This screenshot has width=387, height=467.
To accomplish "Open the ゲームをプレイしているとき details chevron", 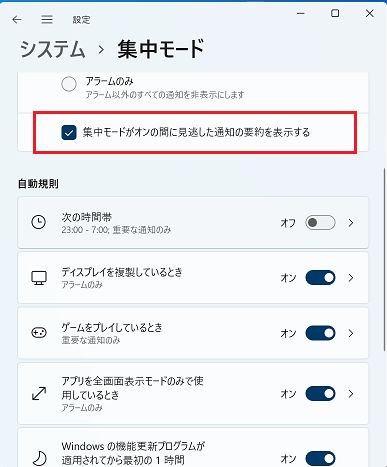I will (351, 333).
